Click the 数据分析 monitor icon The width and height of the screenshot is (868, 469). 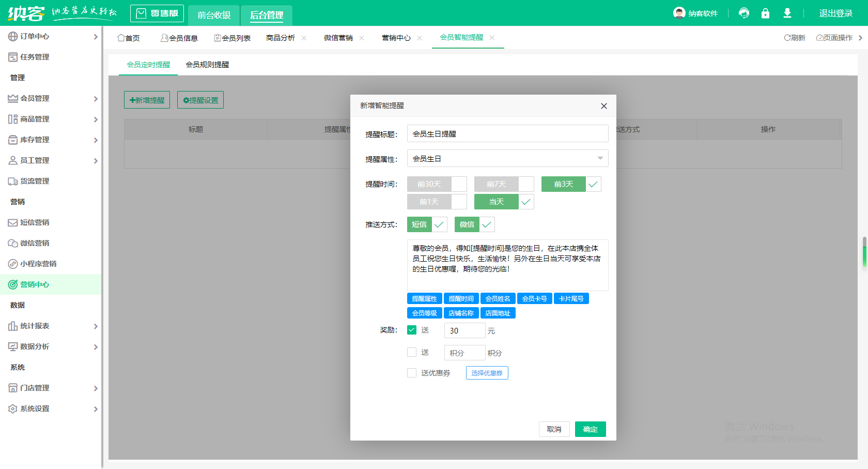(x=13, y=346)
